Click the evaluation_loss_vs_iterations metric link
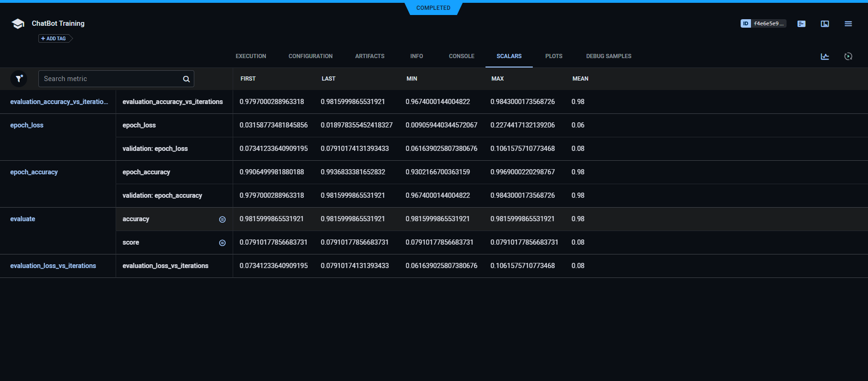 point(53,266)
